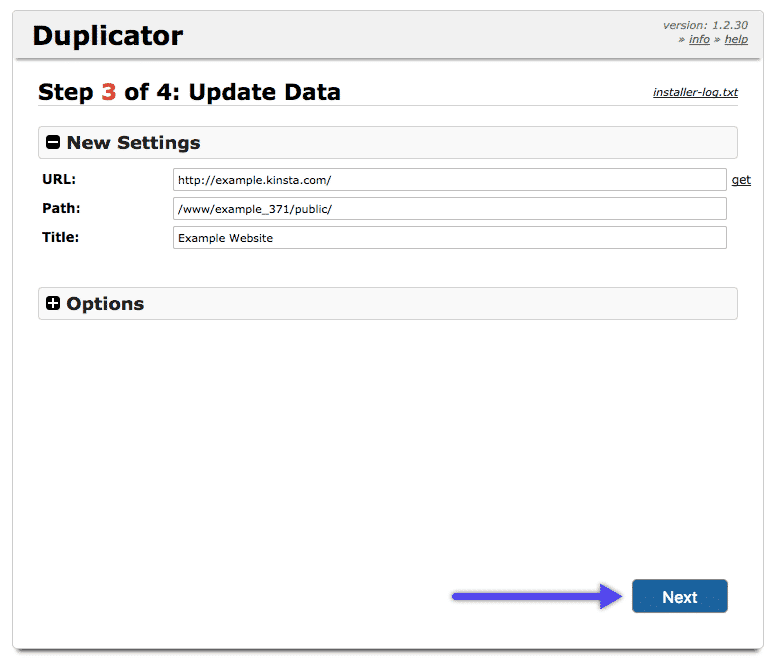
Task: Click the plus icon beside Options
Action: point(53,304)
